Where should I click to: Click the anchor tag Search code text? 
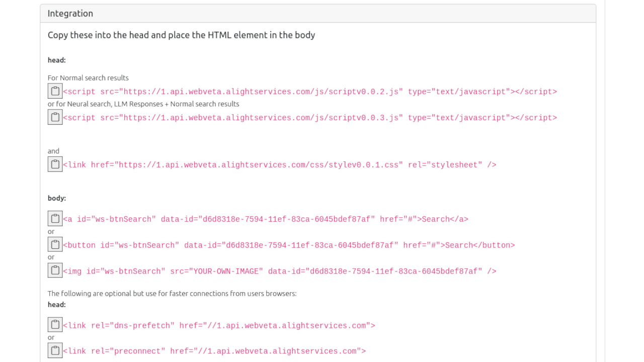point(266,219)
